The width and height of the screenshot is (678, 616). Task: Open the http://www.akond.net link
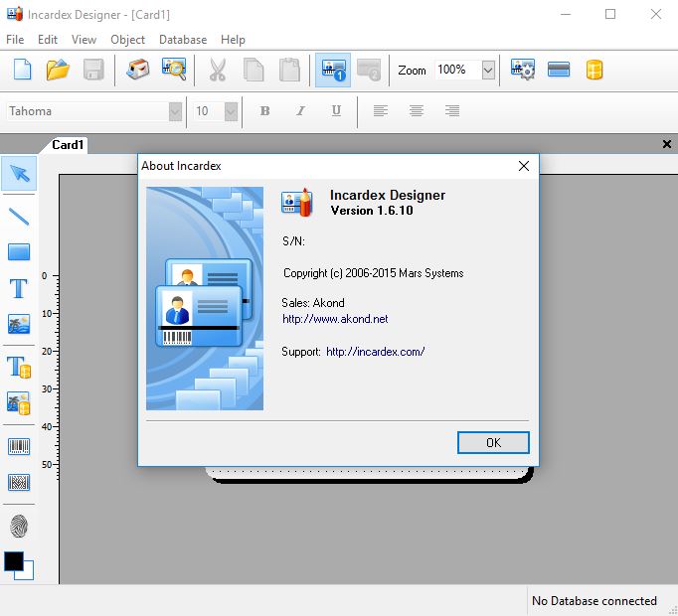tap(335, 319)
